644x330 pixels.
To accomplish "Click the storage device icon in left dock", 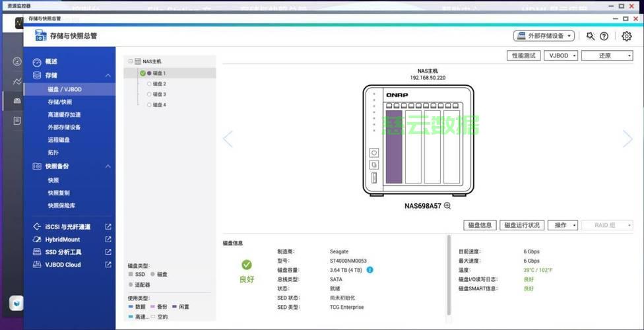I will coord(17,101).
